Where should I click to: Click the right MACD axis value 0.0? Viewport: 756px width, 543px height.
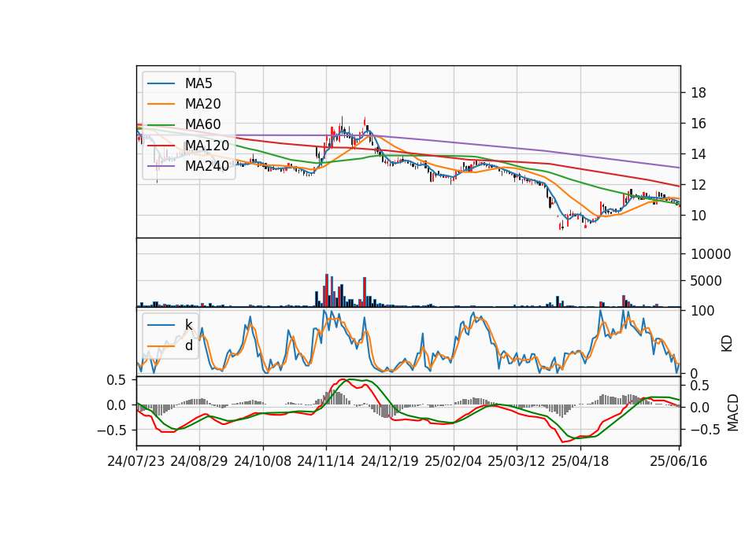pos(700,408)
